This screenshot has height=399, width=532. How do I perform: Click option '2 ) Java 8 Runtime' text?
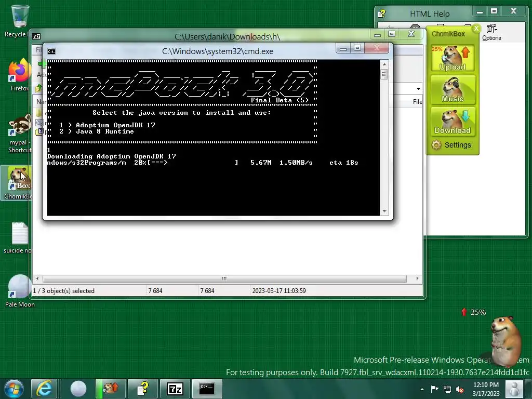click(x=96, y=131)
